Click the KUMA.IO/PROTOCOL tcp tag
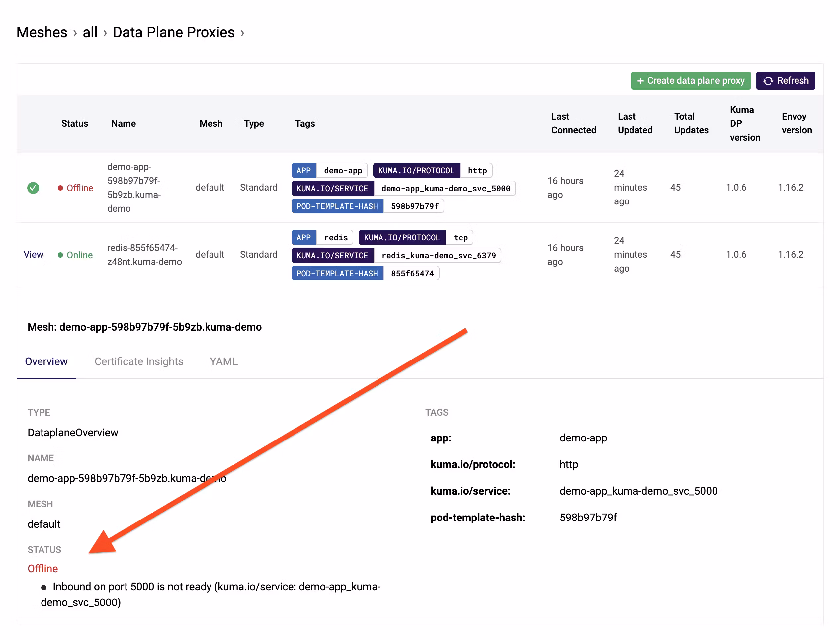The image size is (840, 640). click(416, 238)
